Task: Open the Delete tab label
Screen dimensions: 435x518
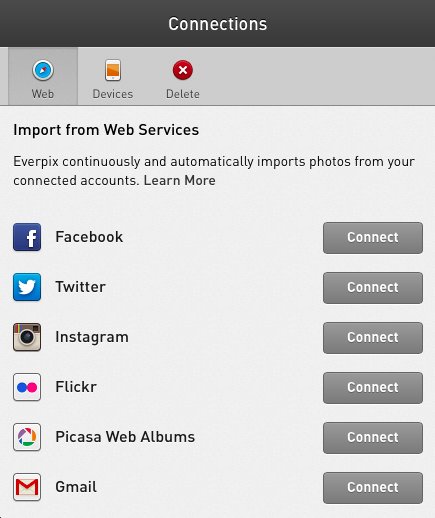Action: coord(183,94)
